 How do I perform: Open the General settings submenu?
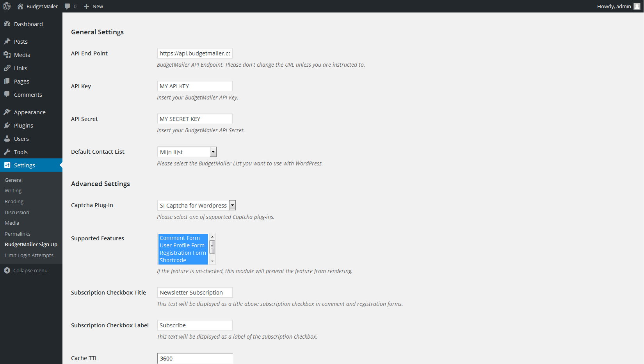(14, 180)
